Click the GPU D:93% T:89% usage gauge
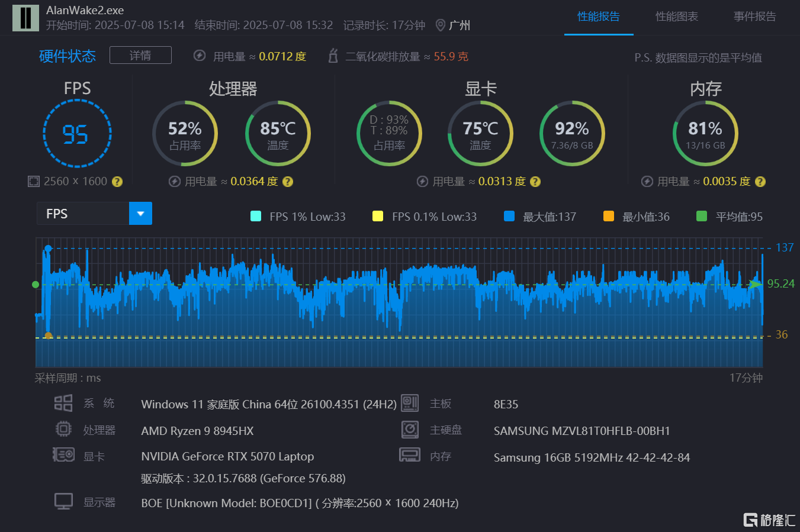800x532 pixels. (389, 134)
